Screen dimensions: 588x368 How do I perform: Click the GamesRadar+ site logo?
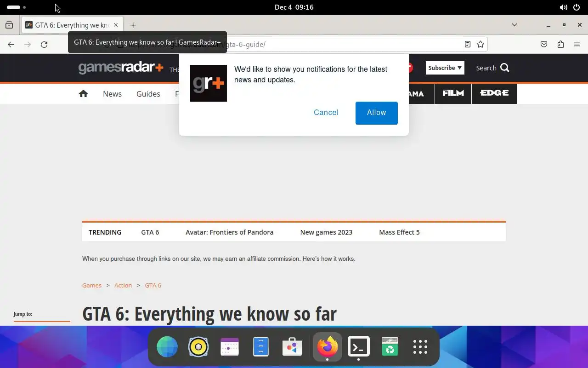tap(121, 68)
